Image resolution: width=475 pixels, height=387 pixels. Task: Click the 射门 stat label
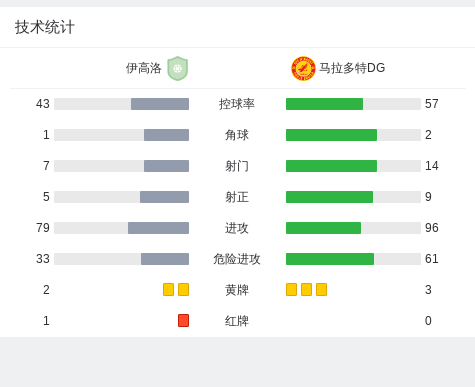click(237, 166)
